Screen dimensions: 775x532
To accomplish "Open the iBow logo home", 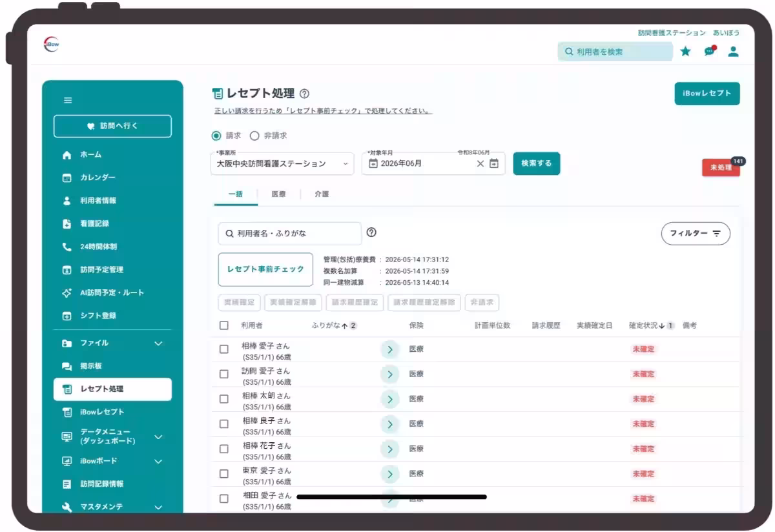I will pyautogui.click(x=51, y=44).
